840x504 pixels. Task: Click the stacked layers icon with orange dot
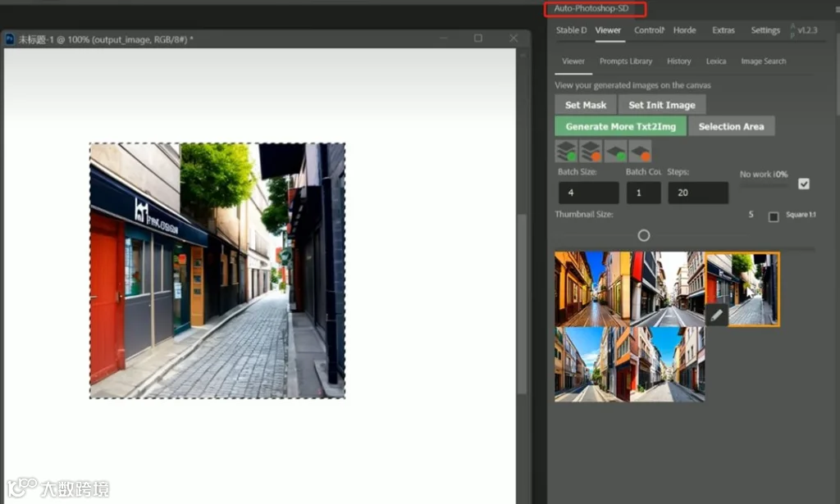tap(591, 151)
